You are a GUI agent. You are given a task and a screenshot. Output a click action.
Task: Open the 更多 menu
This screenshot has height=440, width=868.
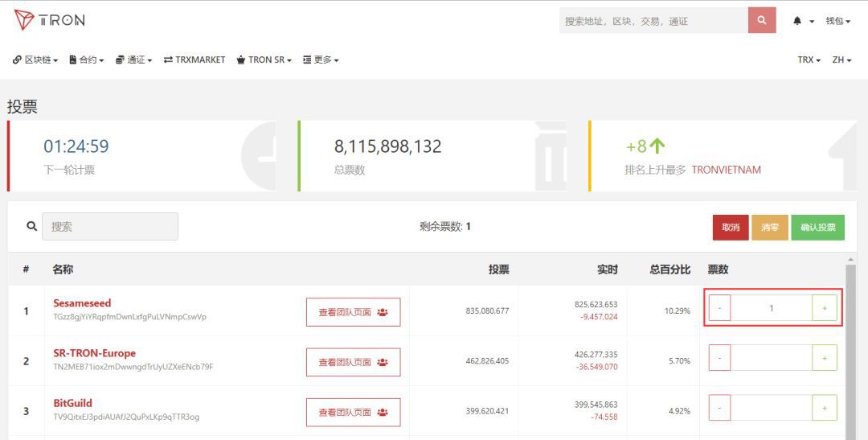[x=321, y=60]
